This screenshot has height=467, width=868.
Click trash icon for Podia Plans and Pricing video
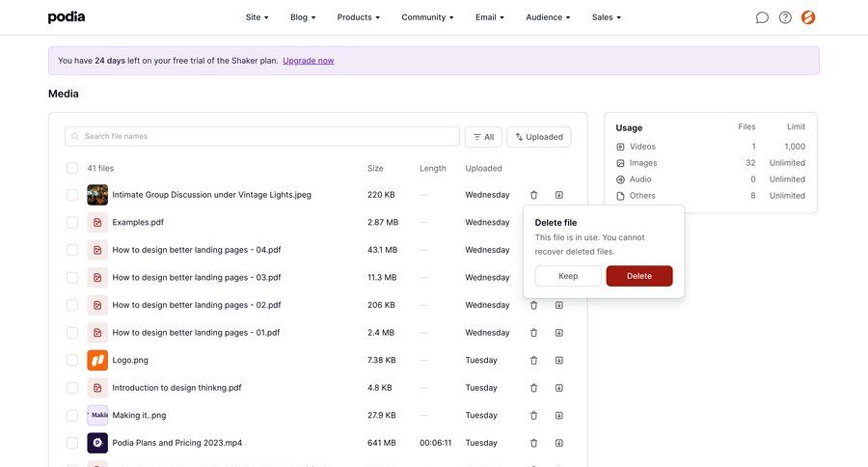point(533,443)
